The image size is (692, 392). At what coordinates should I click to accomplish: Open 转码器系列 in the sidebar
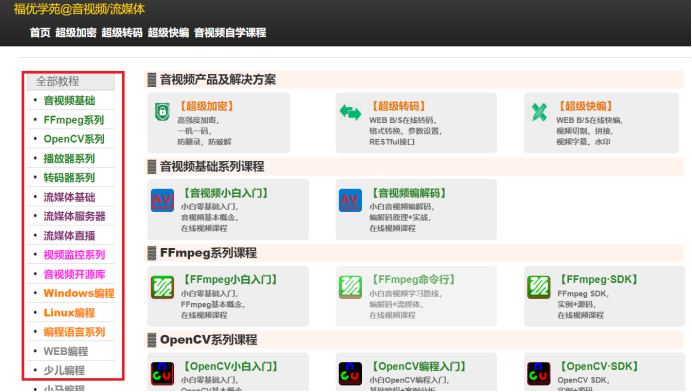coord(69,177)
